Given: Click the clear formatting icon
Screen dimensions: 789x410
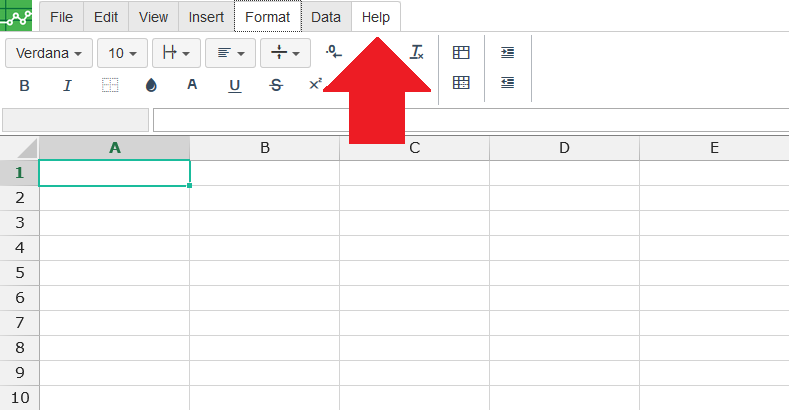Looking at the screenshot, I should coord(417,52).
